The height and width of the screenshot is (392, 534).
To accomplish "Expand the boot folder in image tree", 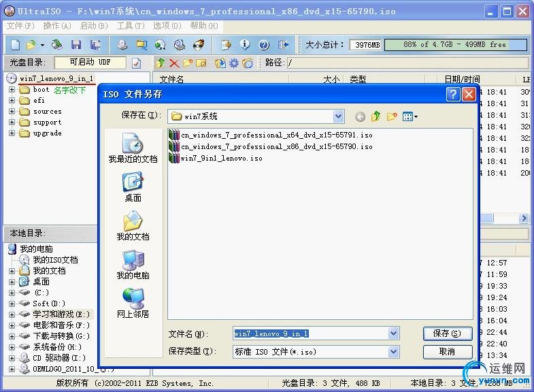I will coord(12,90).
